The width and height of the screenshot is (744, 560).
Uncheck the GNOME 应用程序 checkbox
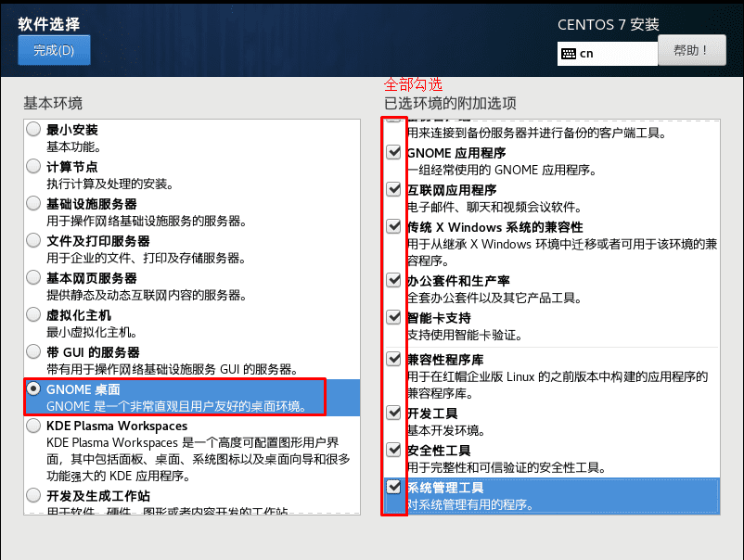393,152
